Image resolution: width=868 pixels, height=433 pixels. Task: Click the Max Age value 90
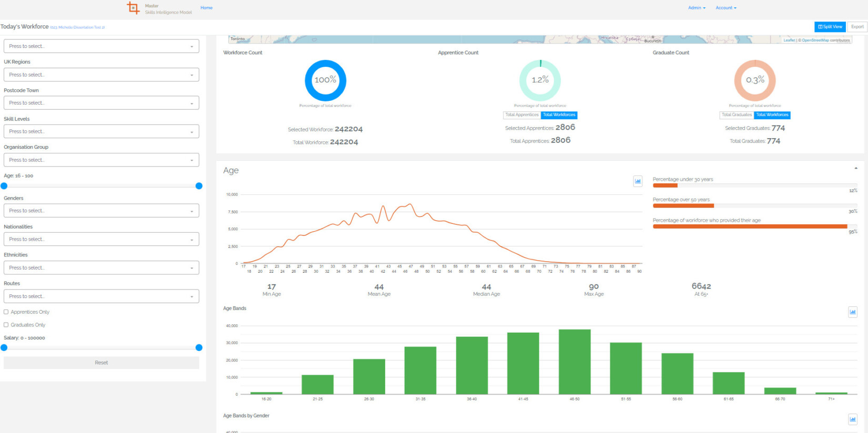click(594, 287)
